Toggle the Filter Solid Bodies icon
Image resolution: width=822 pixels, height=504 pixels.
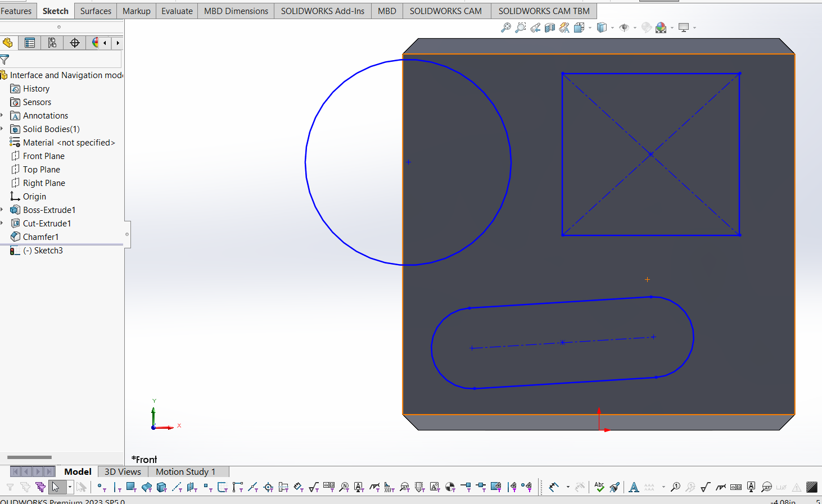click(162, 487)
